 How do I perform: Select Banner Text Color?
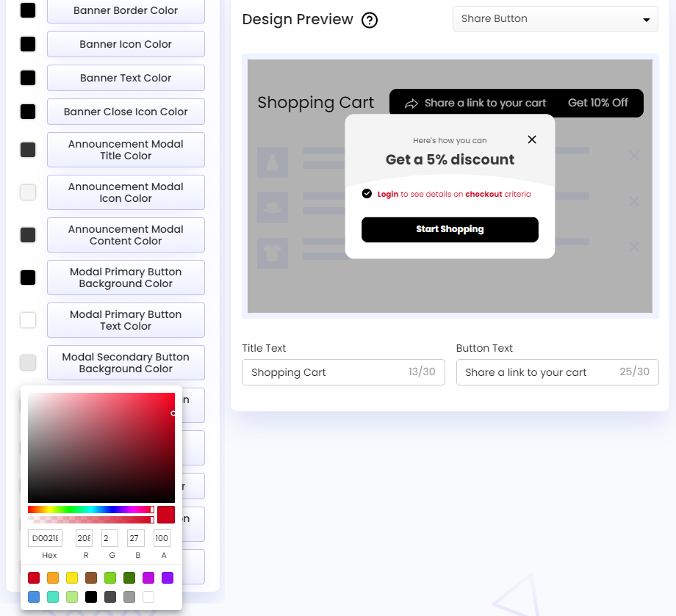point(126,78)
